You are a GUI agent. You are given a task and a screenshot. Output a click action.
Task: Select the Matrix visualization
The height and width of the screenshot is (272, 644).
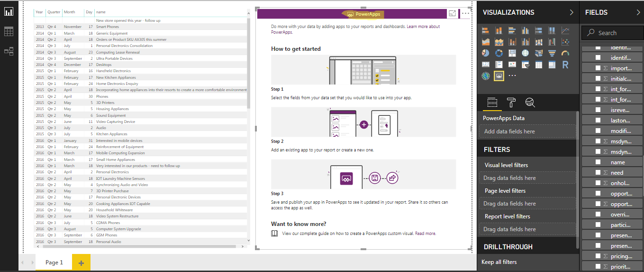coord(552,65)
